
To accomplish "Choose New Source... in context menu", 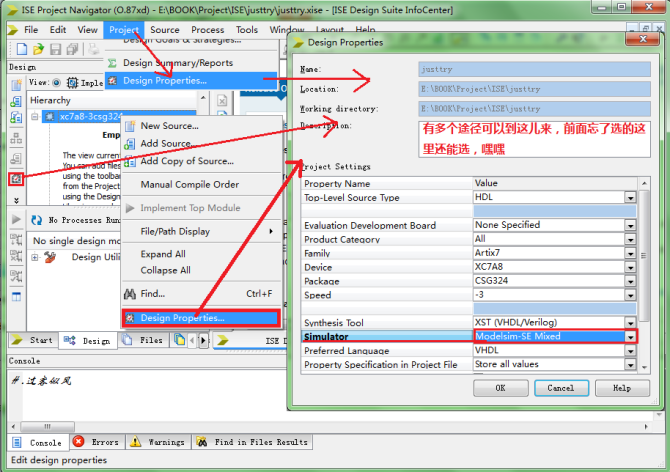I will [202, 126].
